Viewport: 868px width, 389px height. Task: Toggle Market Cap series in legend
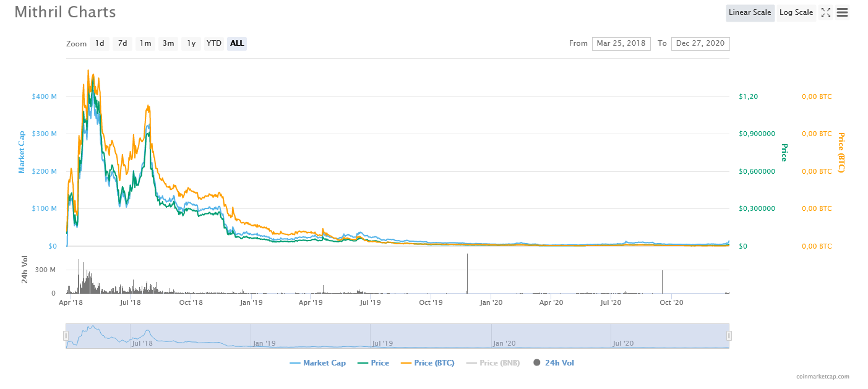tap(318, 363)
